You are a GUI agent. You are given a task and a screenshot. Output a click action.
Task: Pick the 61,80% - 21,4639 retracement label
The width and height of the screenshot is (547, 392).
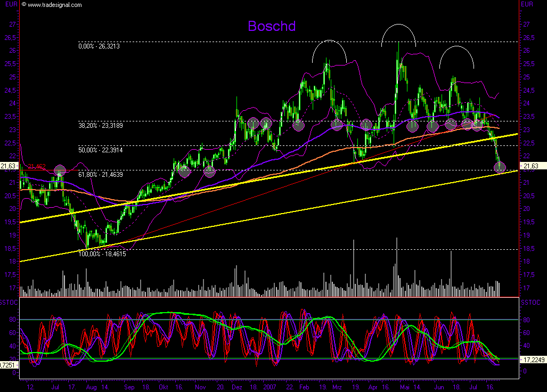point(99,175)
